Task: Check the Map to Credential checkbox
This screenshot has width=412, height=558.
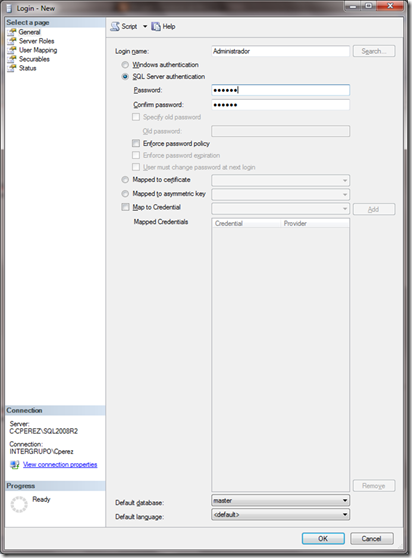Action: coord(125,207)
